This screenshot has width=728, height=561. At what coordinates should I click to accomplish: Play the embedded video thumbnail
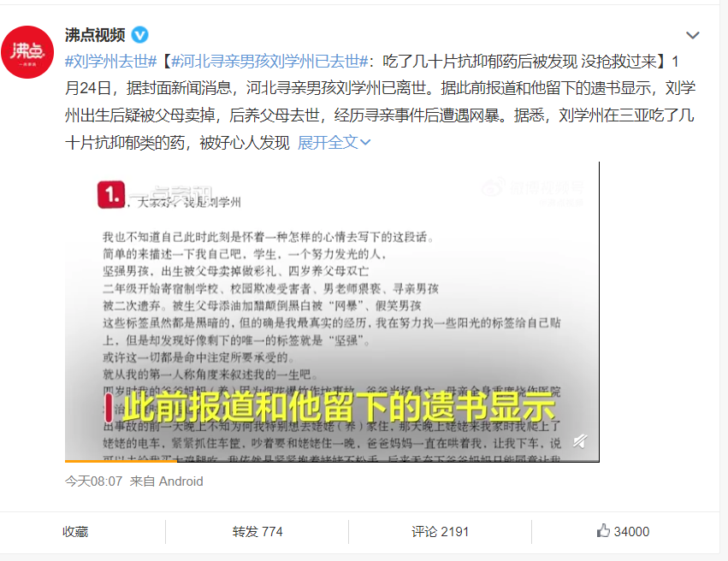[x=332, y=312]
